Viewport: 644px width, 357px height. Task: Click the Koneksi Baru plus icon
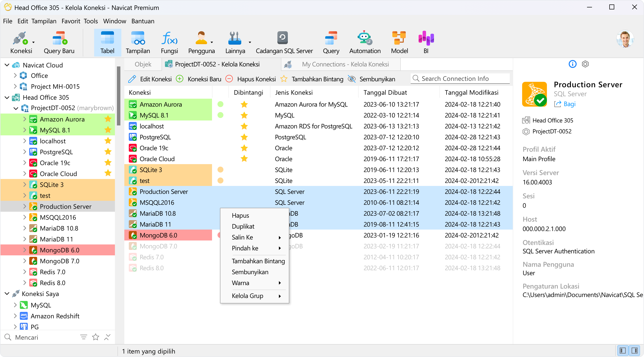coord(180,79)
